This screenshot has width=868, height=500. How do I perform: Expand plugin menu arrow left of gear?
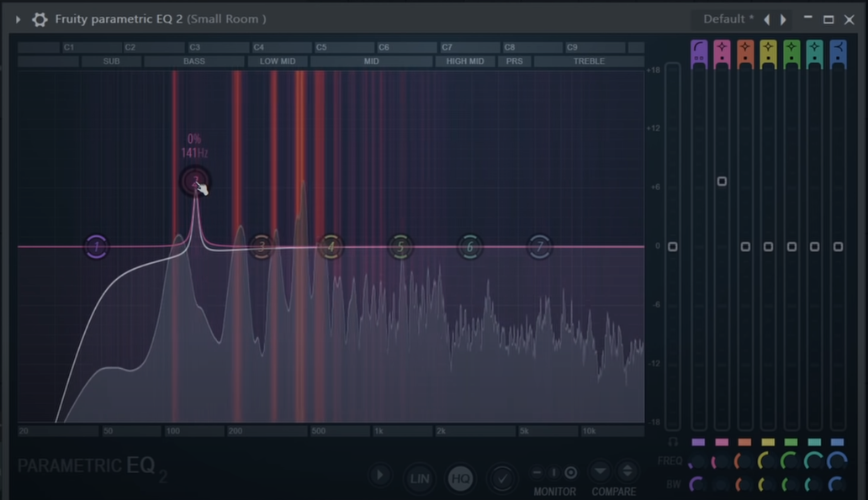pyautogui.click(x=18, y=19)
